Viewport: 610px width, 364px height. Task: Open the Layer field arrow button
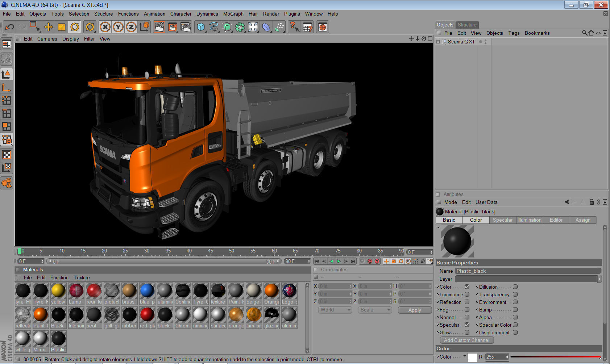pos(599,279)
